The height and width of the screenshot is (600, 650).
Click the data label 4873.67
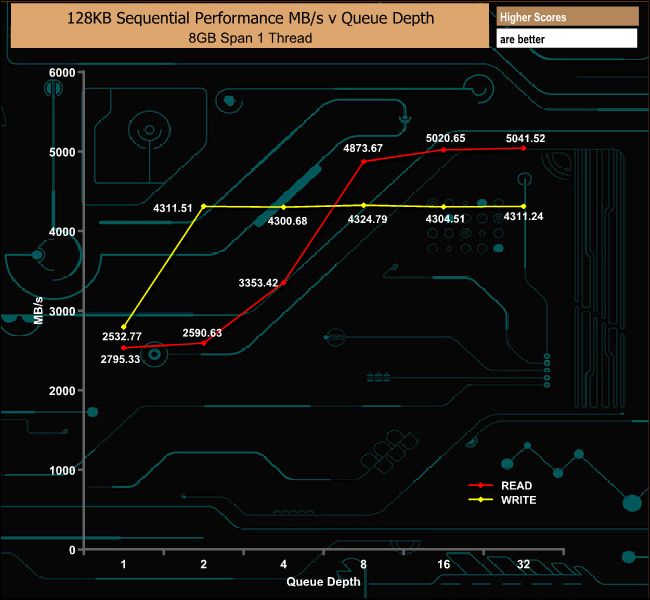[x=363, y=148]
